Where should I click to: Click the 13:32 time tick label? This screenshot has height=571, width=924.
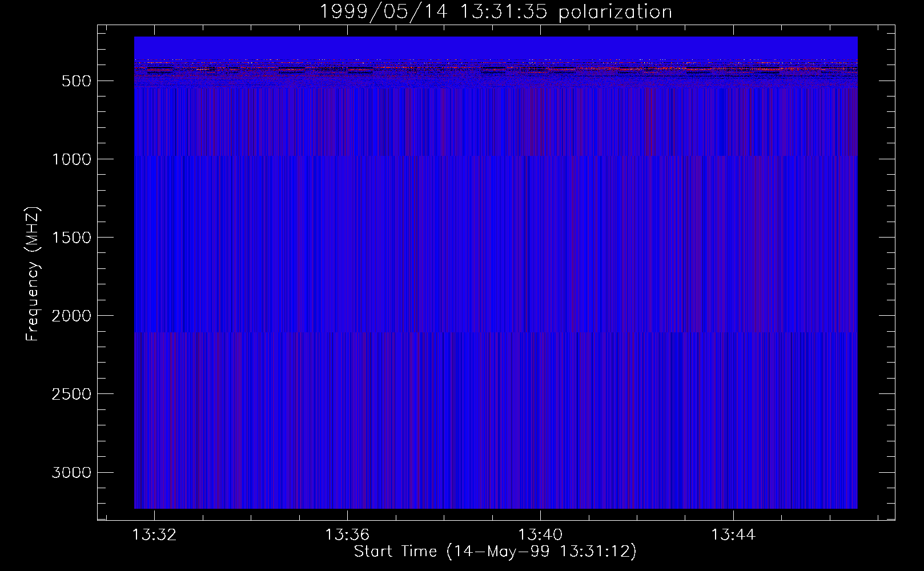click(154, 535)
